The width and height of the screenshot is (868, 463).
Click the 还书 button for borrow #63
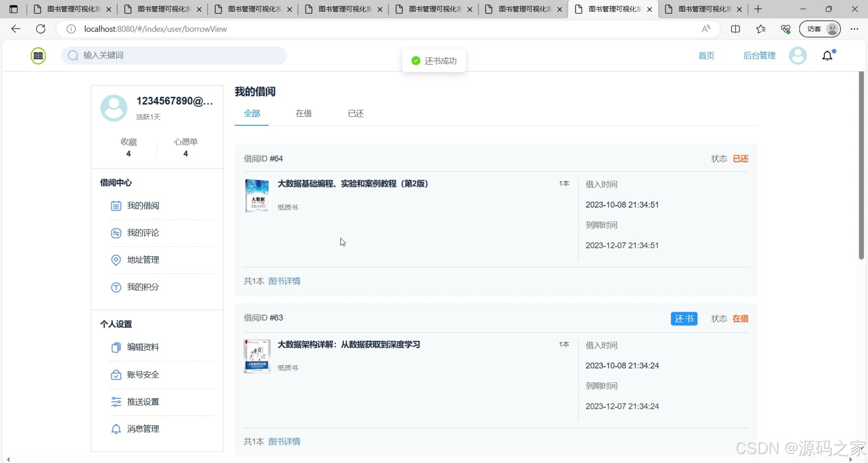[x=684, y=319]
